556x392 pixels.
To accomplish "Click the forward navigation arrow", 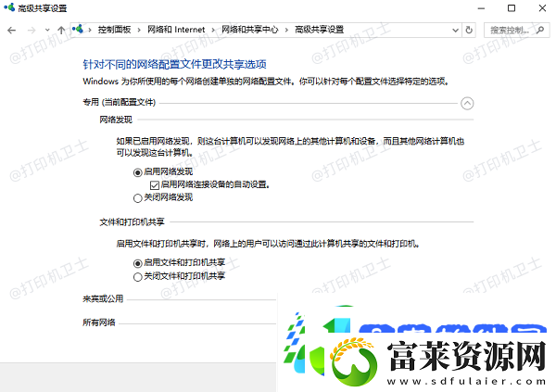I will [32, 31].
